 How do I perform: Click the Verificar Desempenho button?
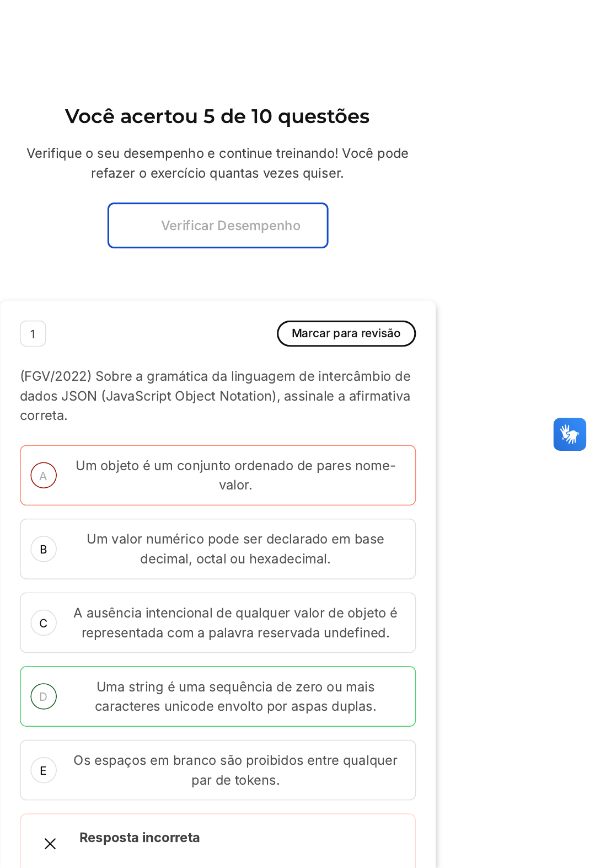pos(218,226)
